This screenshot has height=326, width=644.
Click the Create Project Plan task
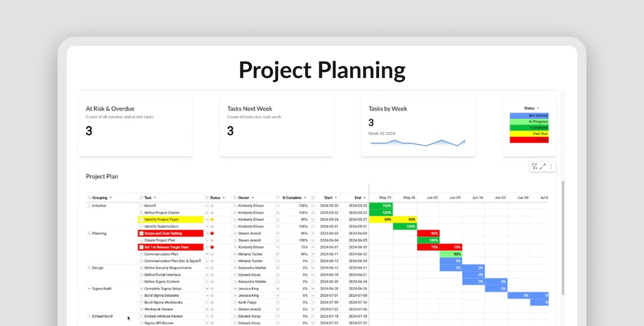click(x=160, y=240)
